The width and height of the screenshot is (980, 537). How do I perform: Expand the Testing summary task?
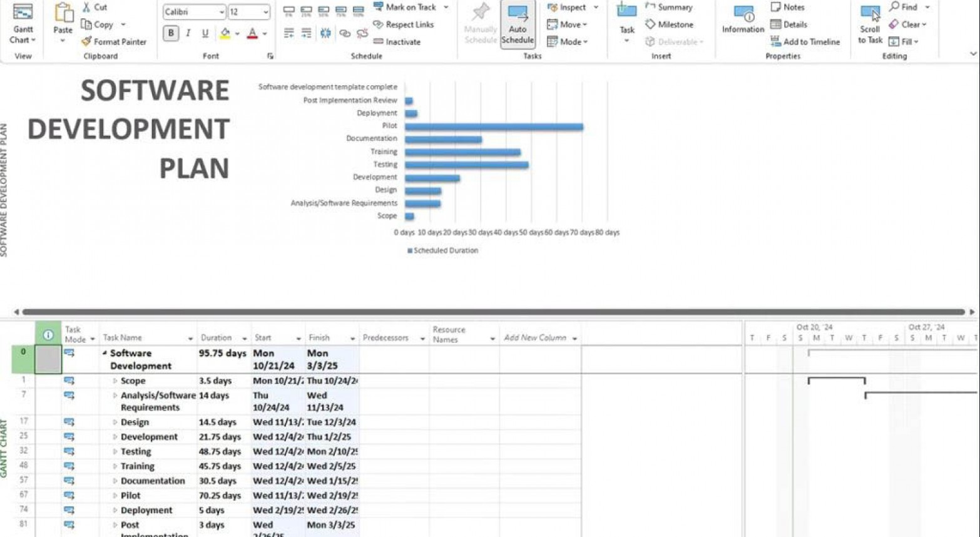(x=115, y=452)
